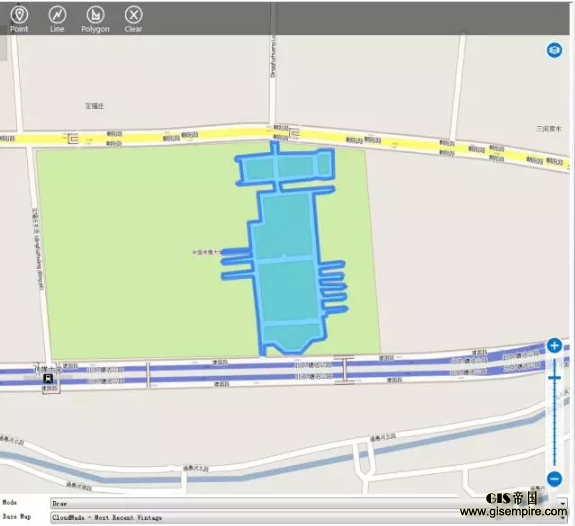Select the Polygon drawing tool
Screen dimensions: 575x526
[95, 19]
